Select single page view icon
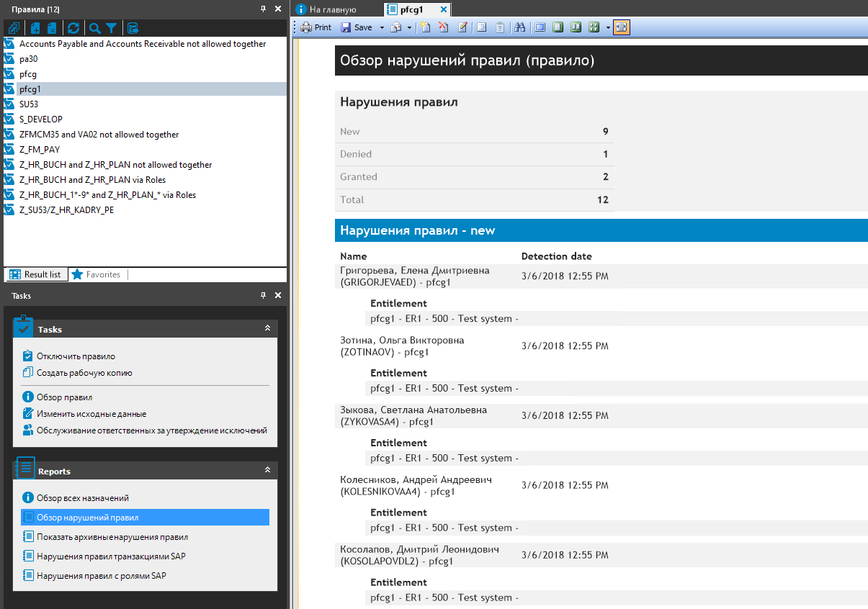The image size is (868, 609). pyautogui.click(x=558, y=27)
